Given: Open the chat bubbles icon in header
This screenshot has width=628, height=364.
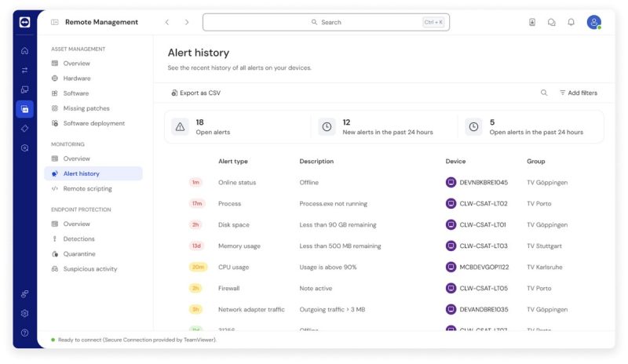Looking at the screenshot, I should (552, 22).
